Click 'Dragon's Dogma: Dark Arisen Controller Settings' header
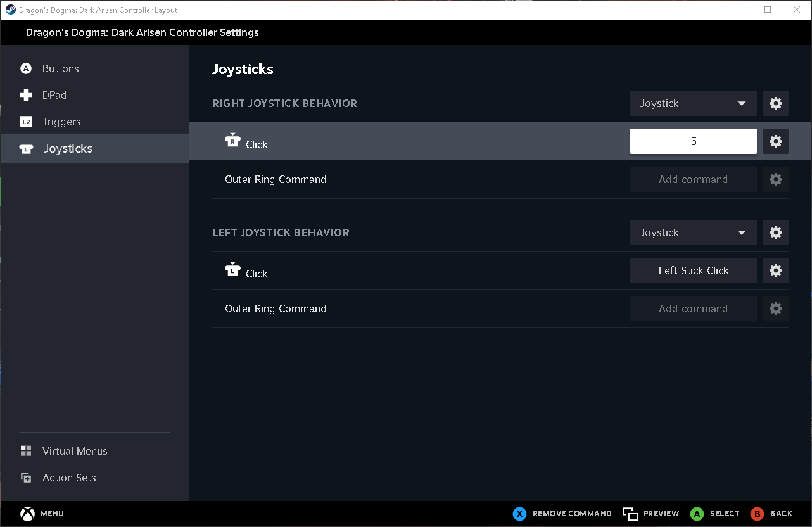This screenshot has width=812, height=527. [x=143, y=32]
